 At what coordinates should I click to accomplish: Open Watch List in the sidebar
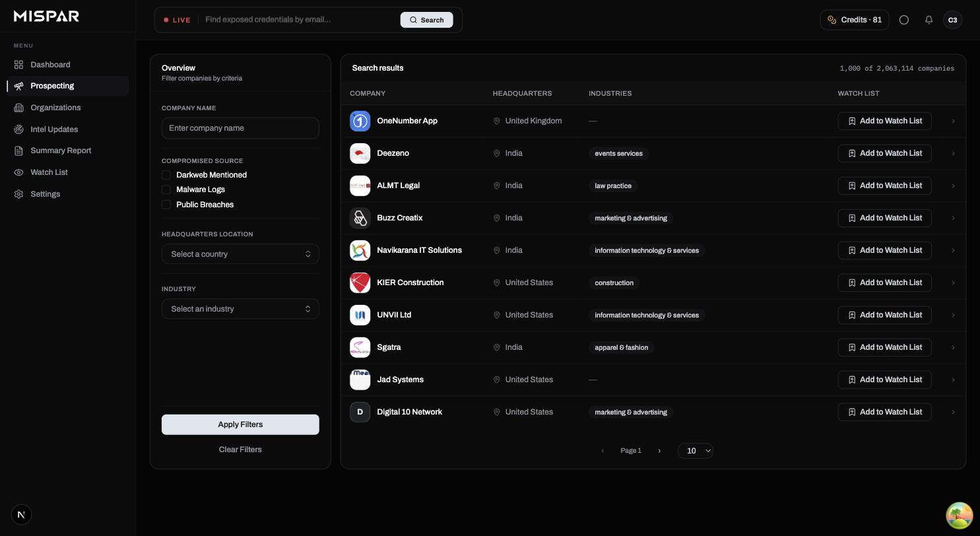tap(68, 172)
